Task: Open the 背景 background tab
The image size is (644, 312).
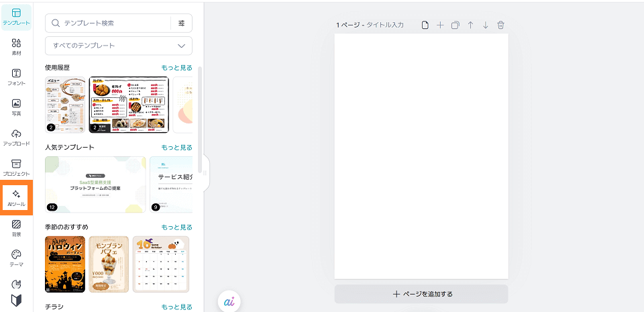Action: click(x=16, y=227)
